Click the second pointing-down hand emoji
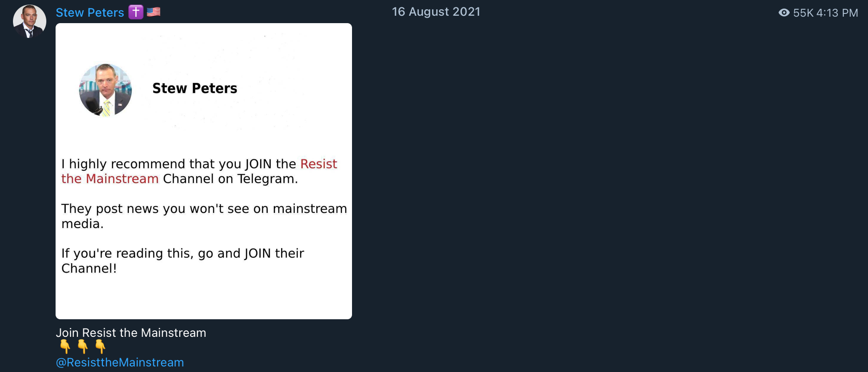This screenshot has width=868, height=372. pos(82,346)
